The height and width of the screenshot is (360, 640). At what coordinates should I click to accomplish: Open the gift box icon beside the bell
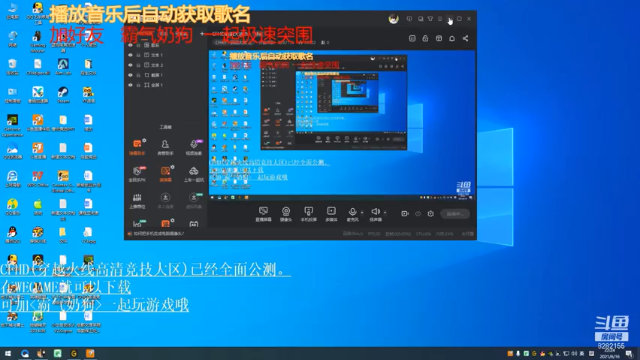[439, 38]
